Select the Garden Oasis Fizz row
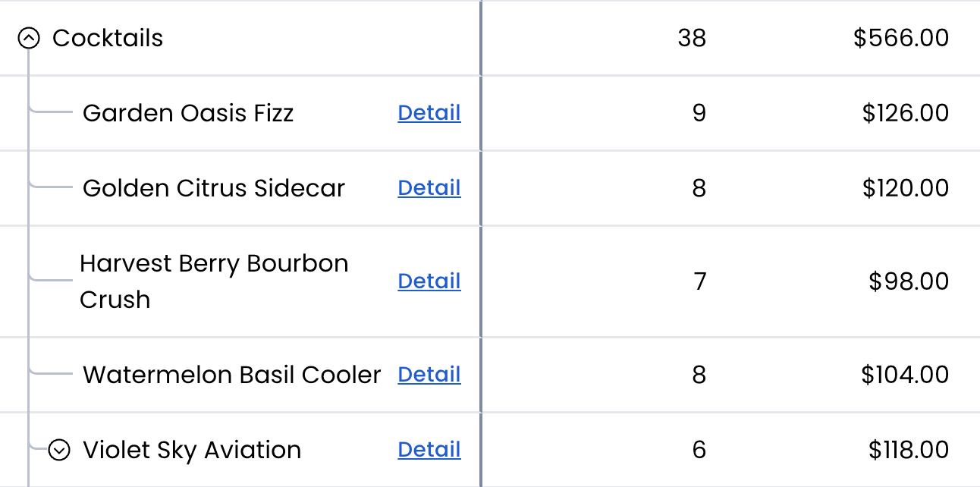The image size is (980, 487). click(188, 112)
